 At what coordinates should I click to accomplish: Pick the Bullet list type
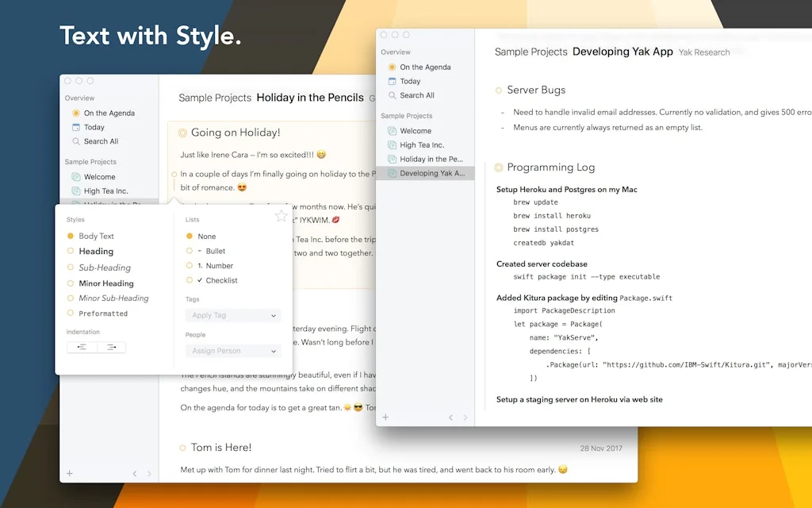coord(190,251)
